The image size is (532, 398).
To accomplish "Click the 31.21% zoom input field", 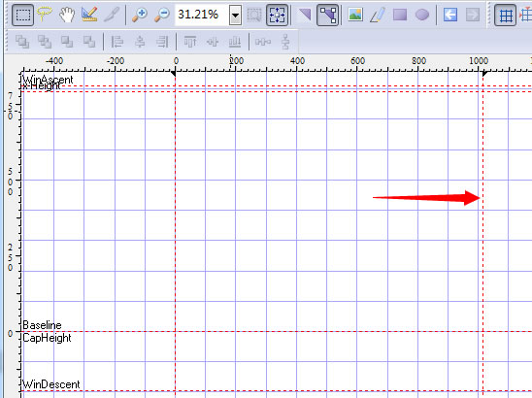I will point(202,15).
